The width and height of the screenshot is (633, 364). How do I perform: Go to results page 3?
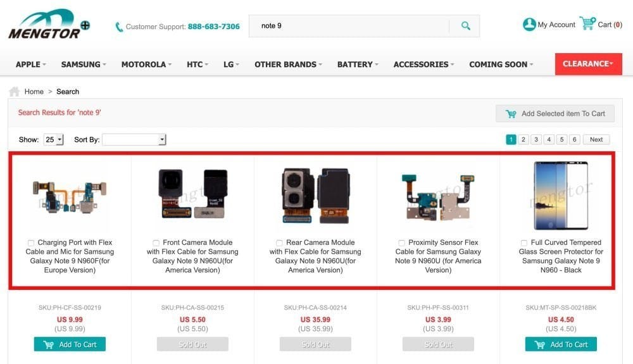pos(536,140)
